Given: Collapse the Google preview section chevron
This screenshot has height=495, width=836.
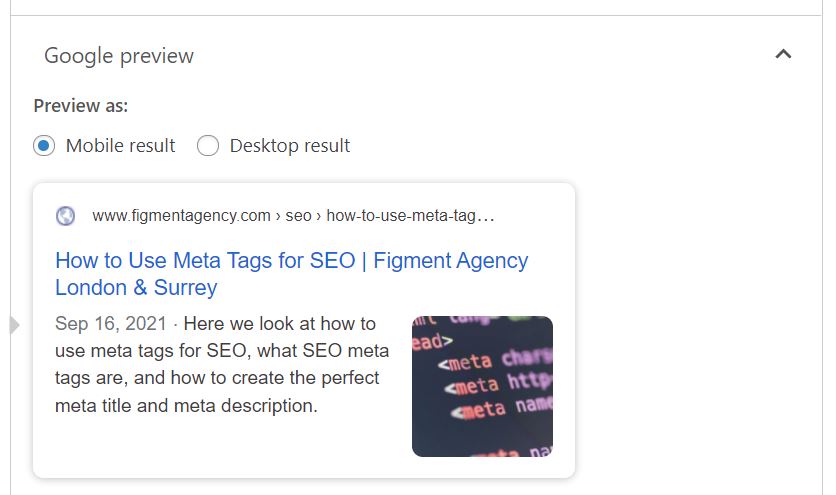Looking at the screenshot, I should tap(783, 54).
